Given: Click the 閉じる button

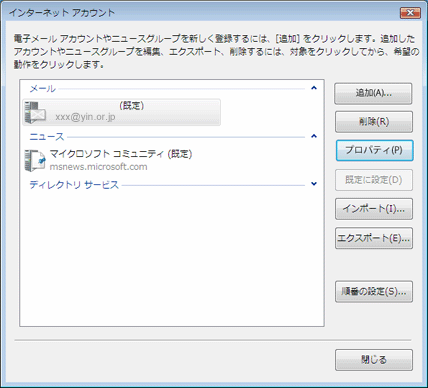Looking at the screenshot, I should coord(374,360).
